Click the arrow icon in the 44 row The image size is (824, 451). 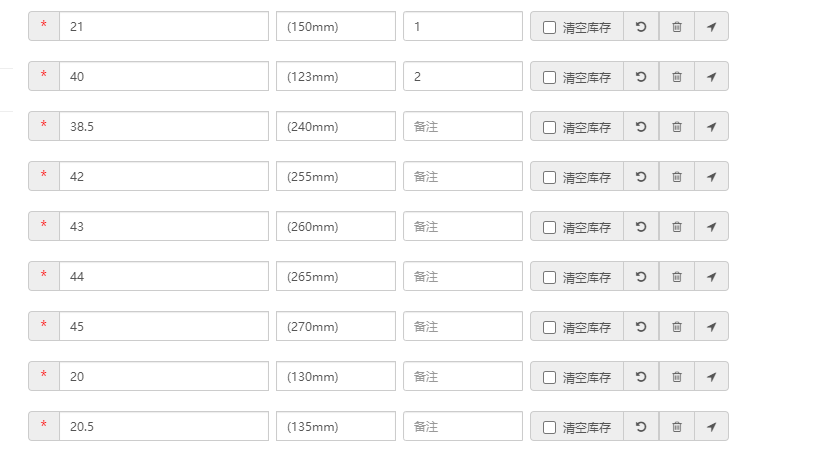point(711,277)
